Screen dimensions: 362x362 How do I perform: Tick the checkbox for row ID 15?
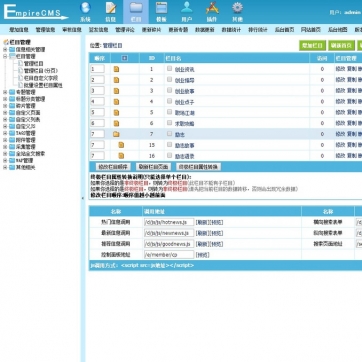click(169, 144)
